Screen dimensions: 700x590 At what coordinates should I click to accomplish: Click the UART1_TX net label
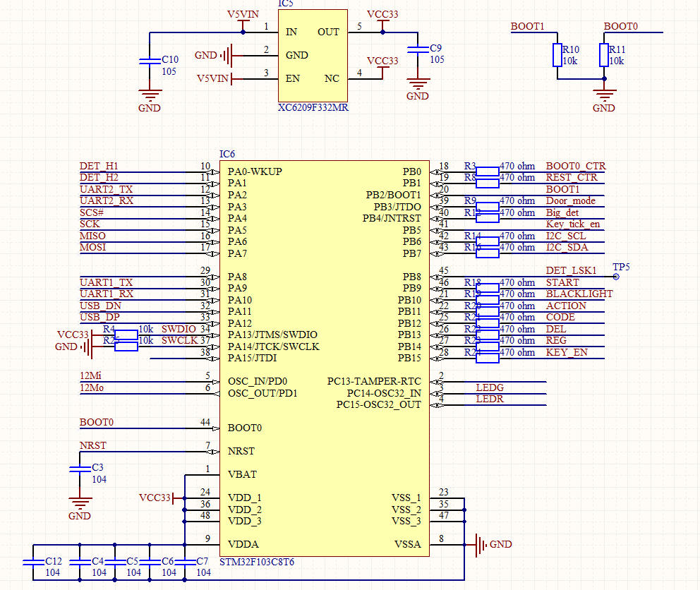[x=107, y=282]
